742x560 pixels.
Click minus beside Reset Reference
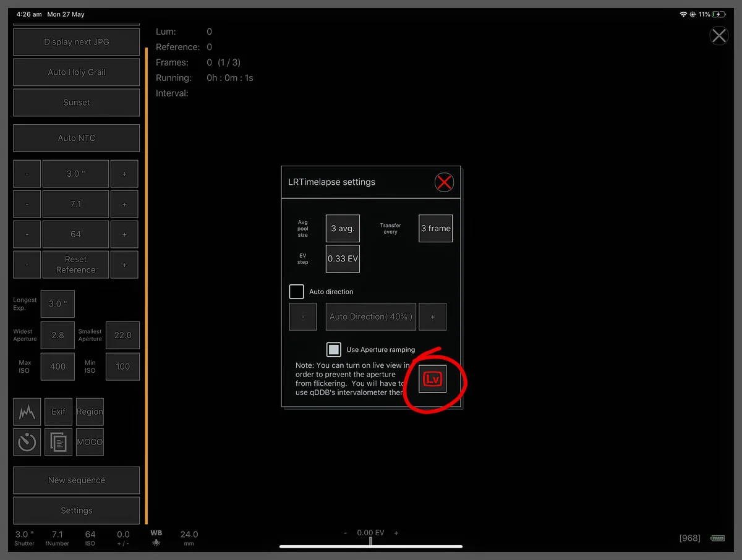[x=27, y=265]
